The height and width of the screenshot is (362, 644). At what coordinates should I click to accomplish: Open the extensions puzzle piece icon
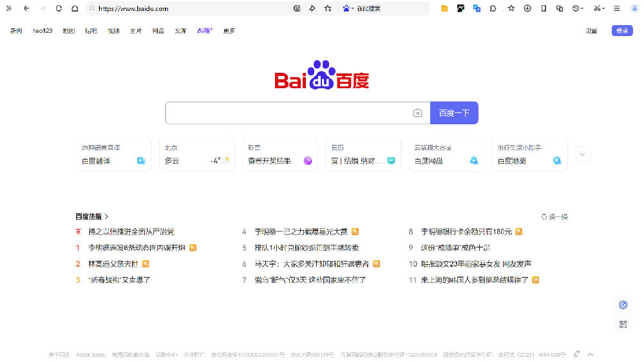coord(493,8)
